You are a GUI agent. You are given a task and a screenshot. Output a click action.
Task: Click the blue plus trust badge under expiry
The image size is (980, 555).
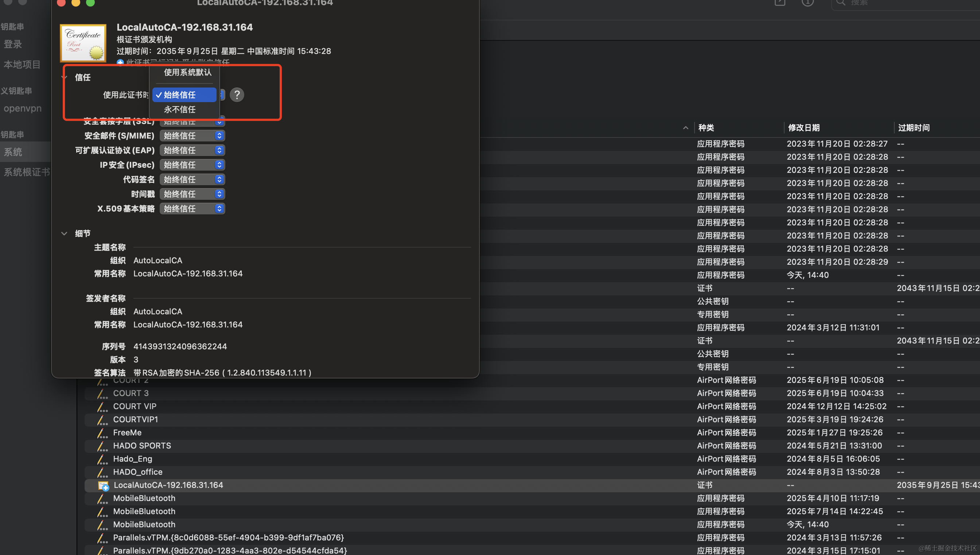tap(120, 62)
